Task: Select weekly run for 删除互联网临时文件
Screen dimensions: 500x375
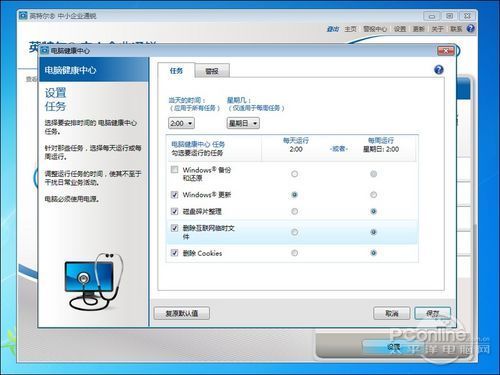Action: click(x=373, y=232)
